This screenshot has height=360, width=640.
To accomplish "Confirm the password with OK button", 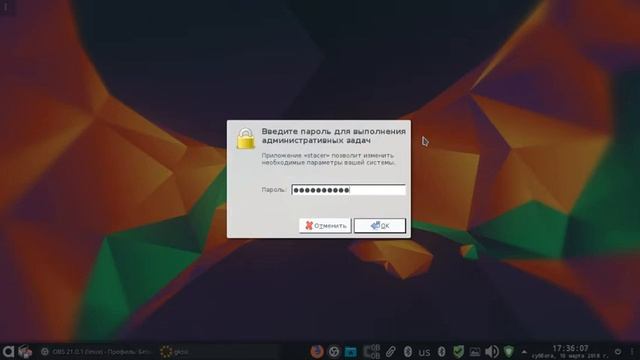I will point(380,225).
